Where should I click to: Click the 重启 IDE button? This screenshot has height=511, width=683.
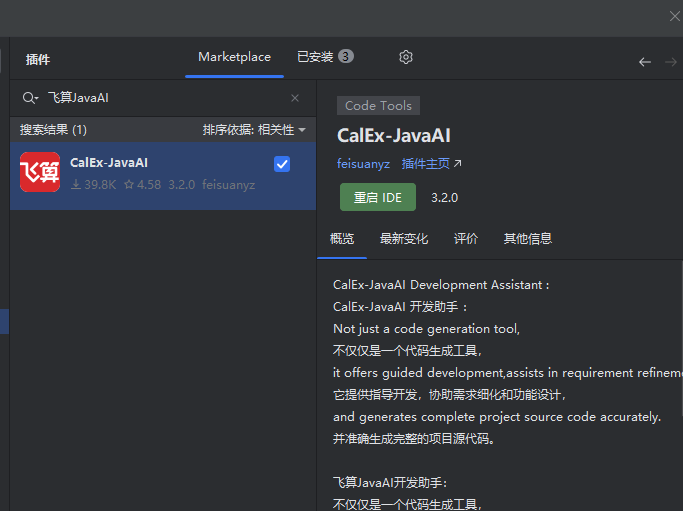pos(378,197)
